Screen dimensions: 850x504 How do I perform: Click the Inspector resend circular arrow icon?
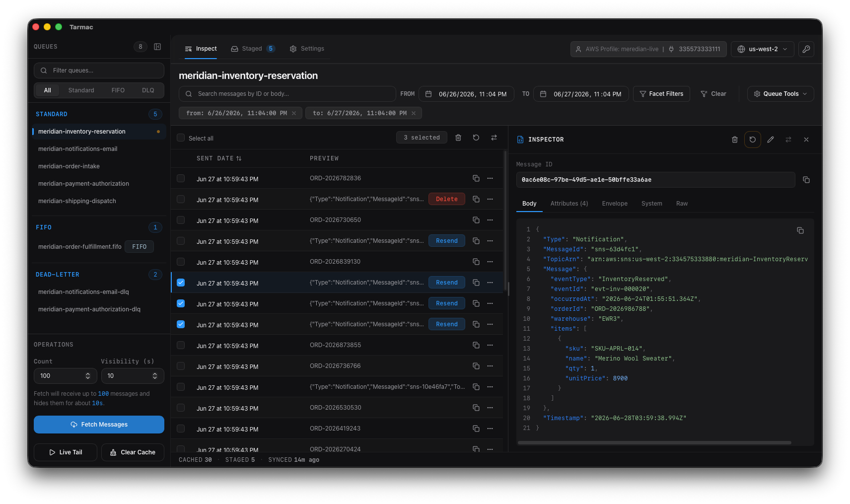click(x=753, y=140)
